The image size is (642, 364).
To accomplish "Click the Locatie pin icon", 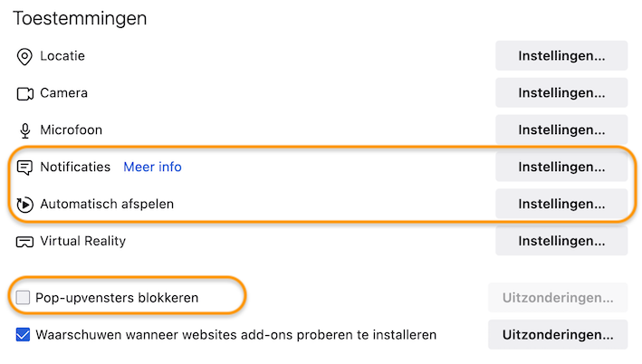I will point(24,56).
